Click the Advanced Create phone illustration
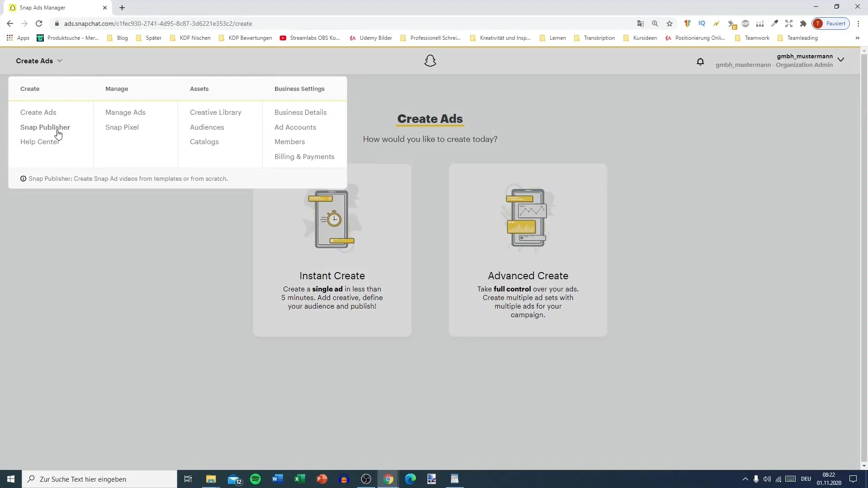 coord(528,218)
